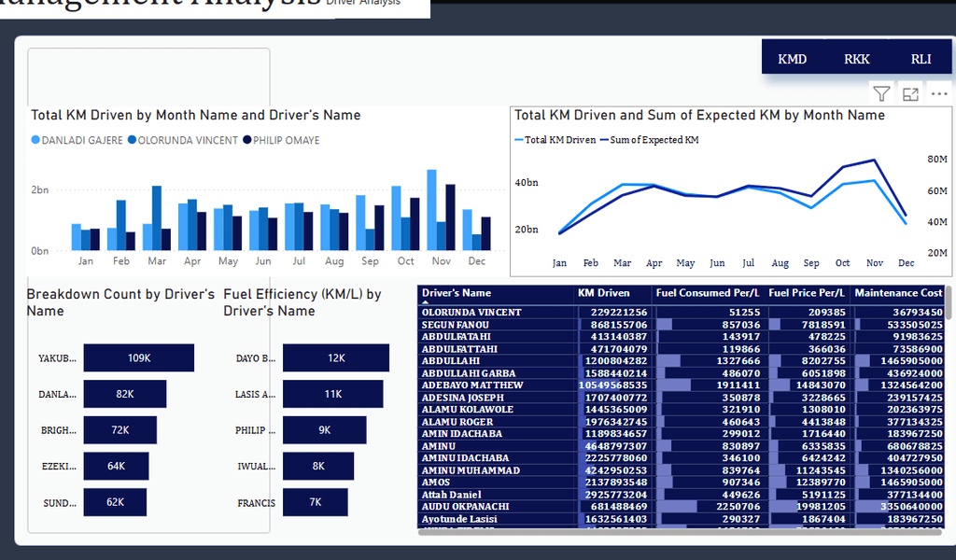
Task: Select DAYO B fuel efficiency bar 12K
Action: [x=336, y=357]
